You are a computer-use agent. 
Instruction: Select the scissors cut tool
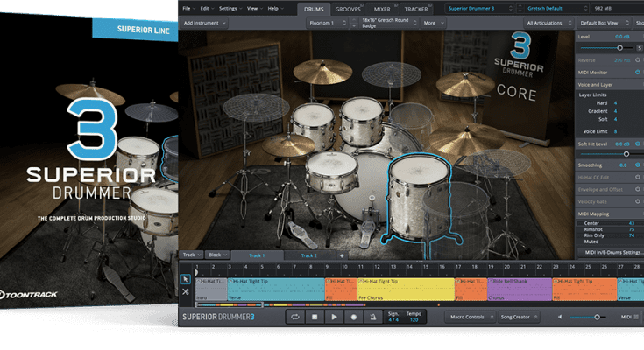point(187,291)
